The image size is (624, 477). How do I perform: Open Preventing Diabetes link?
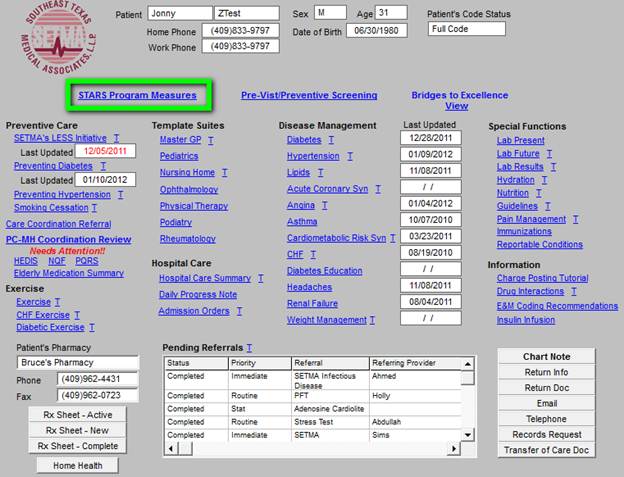[x=53, y=166]
